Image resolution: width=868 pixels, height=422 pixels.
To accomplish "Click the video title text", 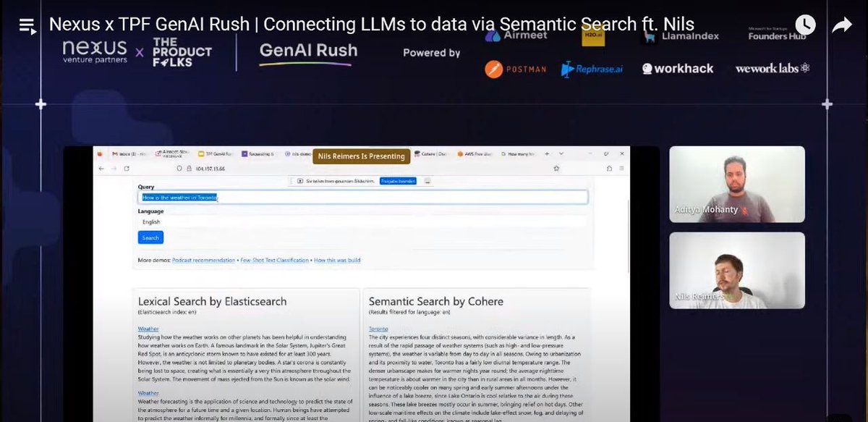I will tap(372, 25).
